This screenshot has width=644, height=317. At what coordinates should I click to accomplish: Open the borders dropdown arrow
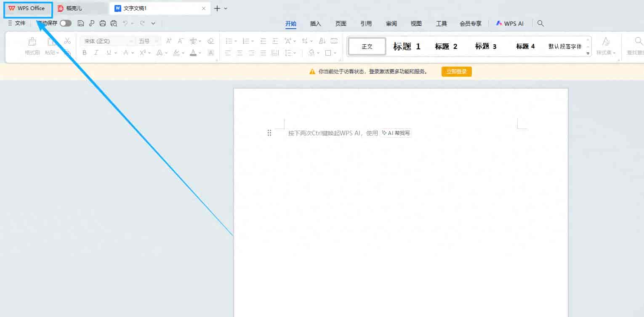pyautogui.click(x=335, y=53)
